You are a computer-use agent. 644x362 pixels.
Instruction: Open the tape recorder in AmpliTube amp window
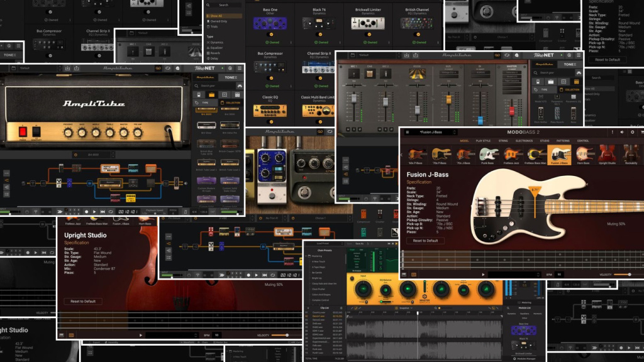click(158, 68)
